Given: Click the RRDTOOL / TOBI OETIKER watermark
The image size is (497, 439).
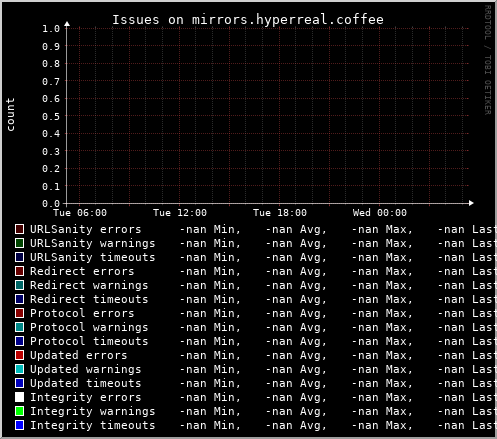Looking at the screenshot, I should pyautogui.click(x=487, y=60).
